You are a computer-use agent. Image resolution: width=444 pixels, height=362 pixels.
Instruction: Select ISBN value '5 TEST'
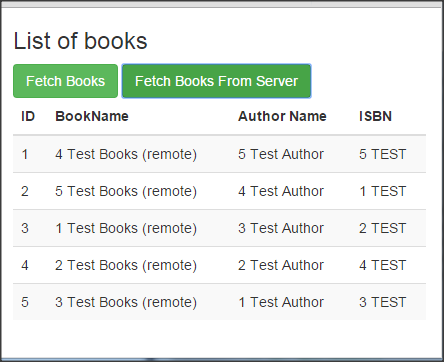pyautogui.click(x=383, y=154)
